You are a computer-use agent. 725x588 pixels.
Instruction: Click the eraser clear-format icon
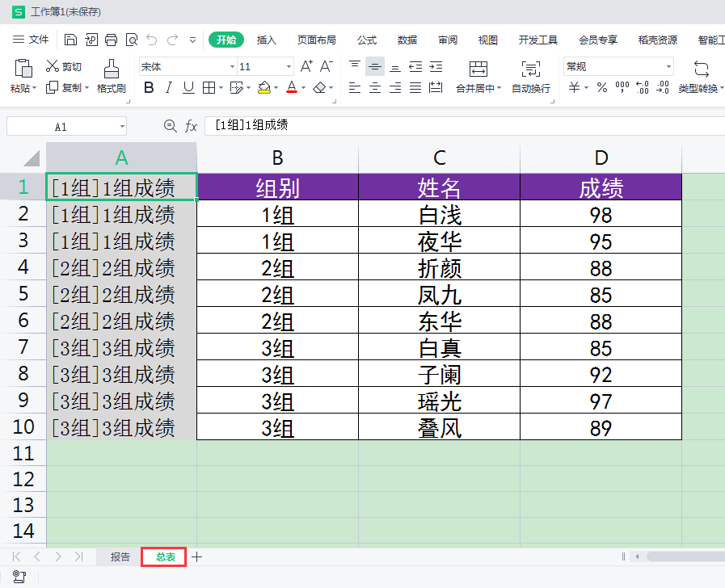tap(319, 87)
